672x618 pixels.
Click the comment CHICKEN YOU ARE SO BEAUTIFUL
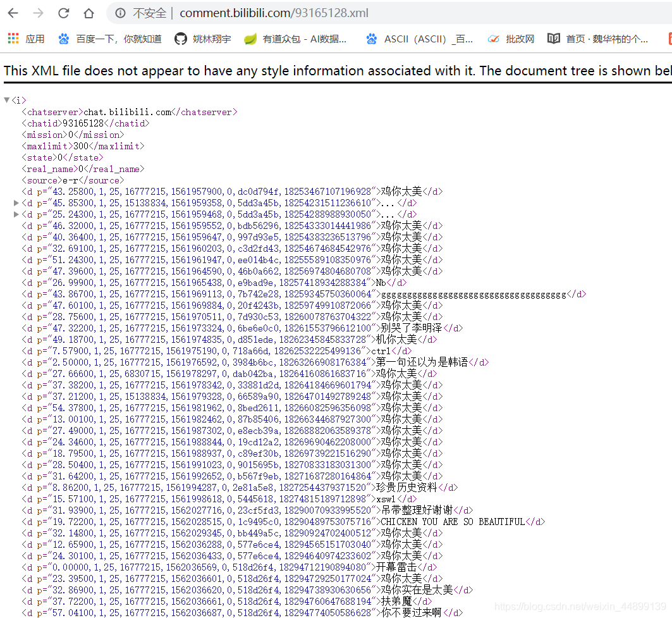tap(453, 522)
